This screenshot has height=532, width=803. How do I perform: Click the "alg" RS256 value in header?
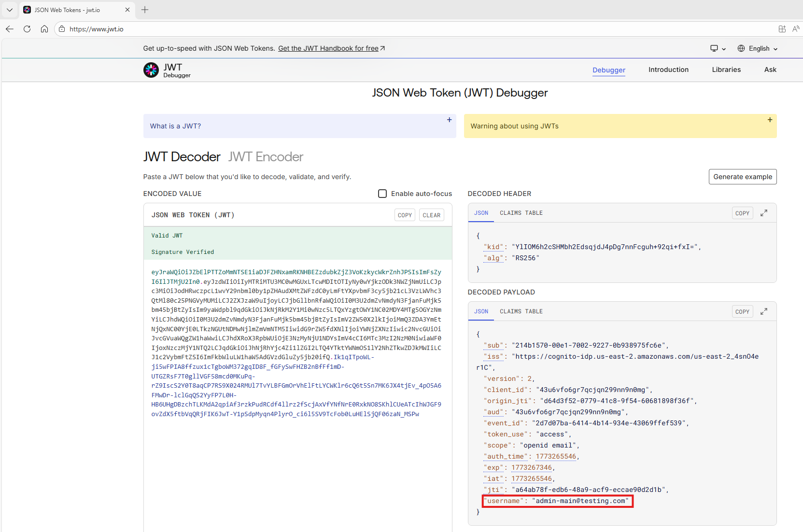point(525,258)
